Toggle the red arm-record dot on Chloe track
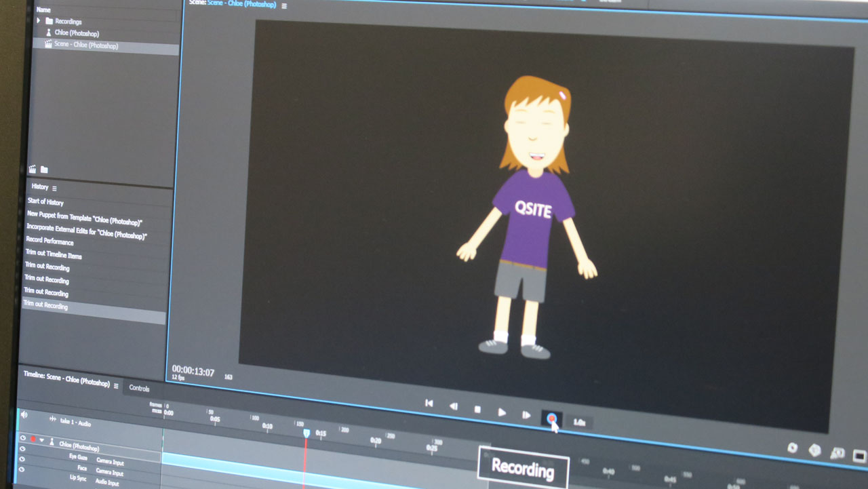Screen dimensions: 868x489 tap(33, 439)
